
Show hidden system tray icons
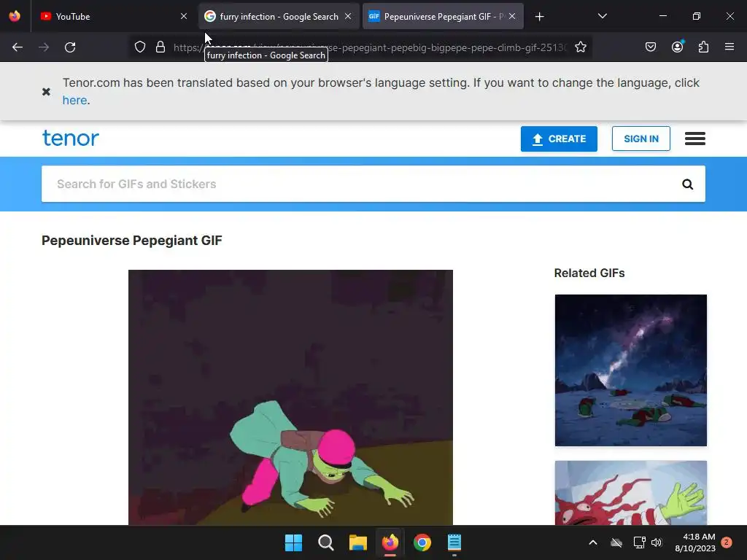[593, 542]
